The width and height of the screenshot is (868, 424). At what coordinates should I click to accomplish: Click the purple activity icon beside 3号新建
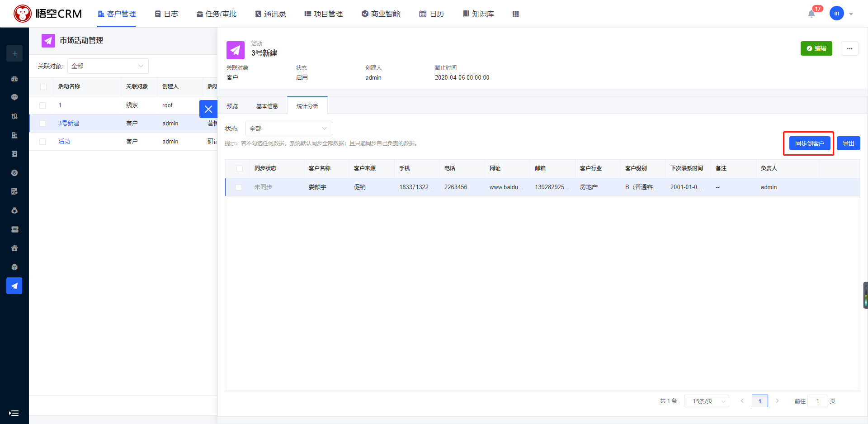click(x=236, y=50)
